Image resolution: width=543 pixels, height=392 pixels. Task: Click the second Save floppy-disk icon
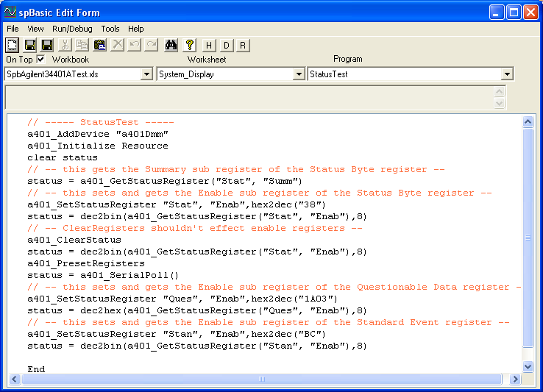click(x=47, y=45)
